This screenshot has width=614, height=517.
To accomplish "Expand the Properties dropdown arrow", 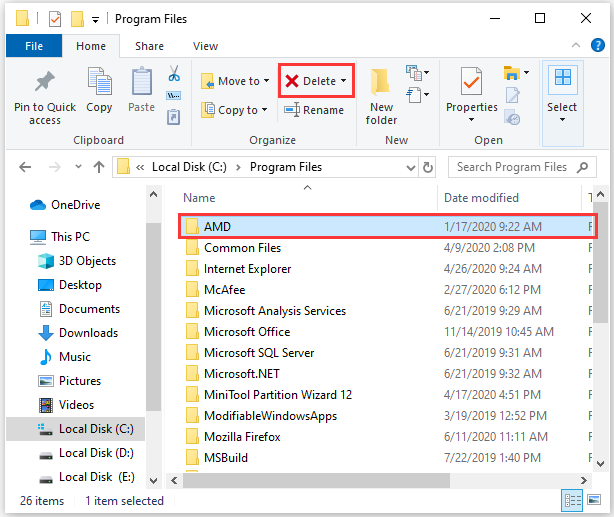I will (471, 119).
